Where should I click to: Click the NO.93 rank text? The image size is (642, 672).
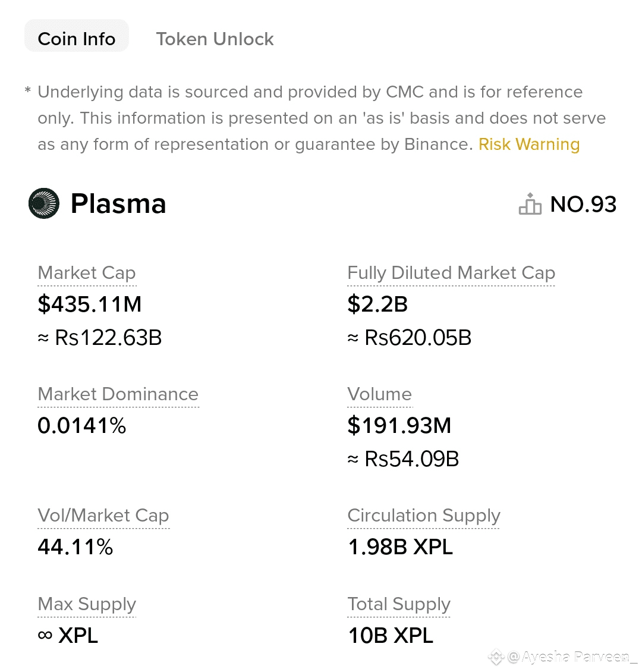(x=583, y=205)
